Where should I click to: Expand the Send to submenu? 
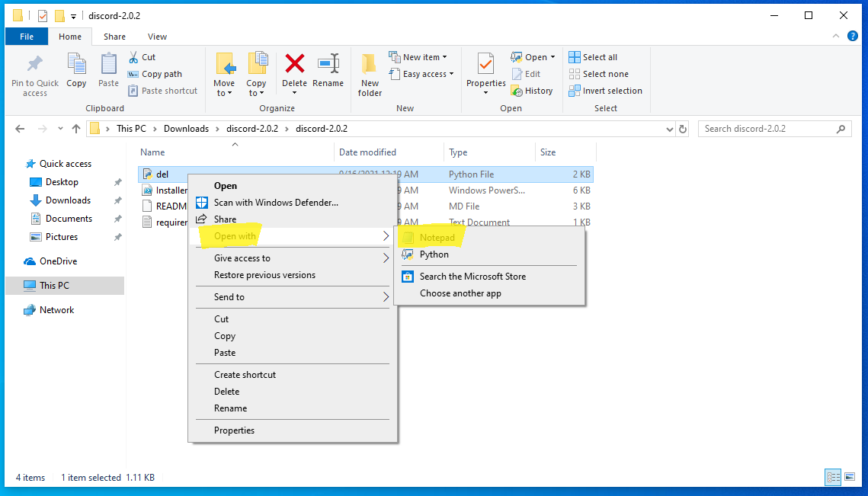(x=293, y=296)
